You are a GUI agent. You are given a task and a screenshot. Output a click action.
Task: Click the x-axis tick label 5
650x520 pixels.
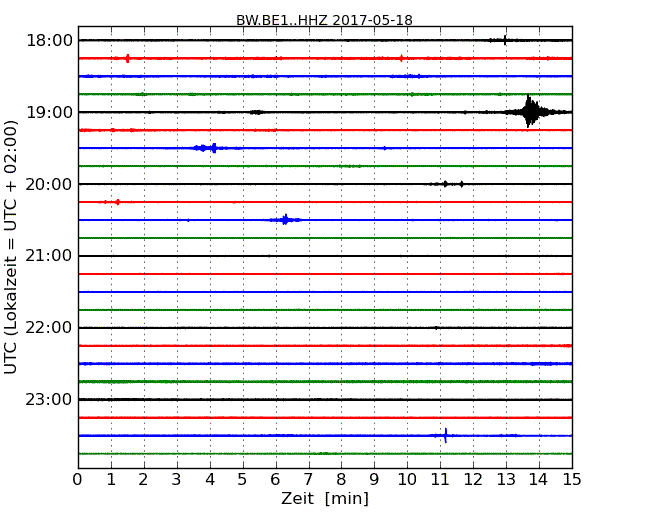243,479
